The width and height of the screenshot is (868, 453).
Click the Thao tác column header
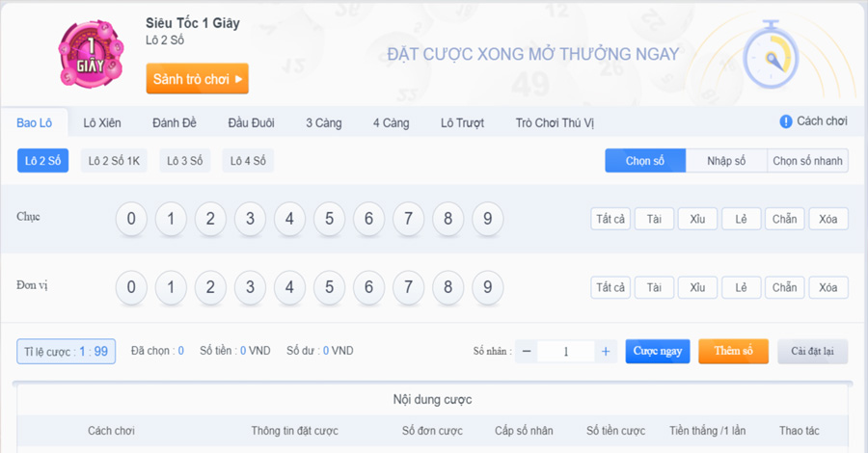click(x=799, y=430)
